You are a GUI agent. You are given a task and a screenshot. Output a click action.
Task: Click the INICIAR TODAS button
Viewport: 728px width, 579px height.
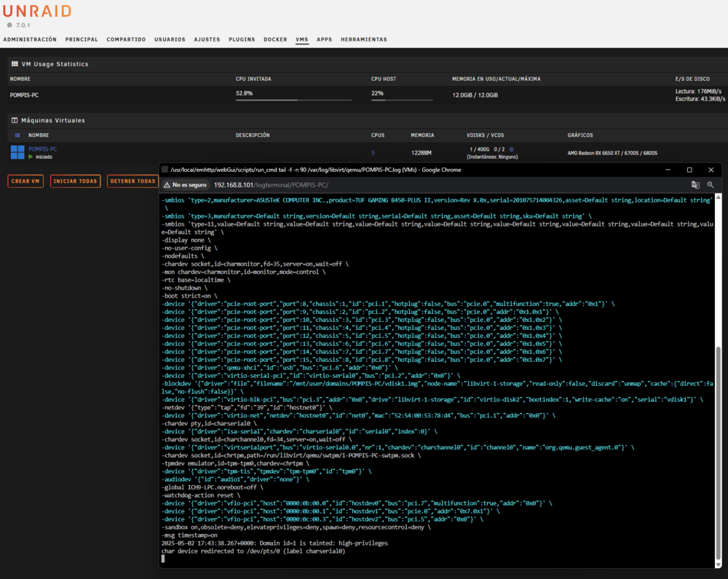[75, 181]
